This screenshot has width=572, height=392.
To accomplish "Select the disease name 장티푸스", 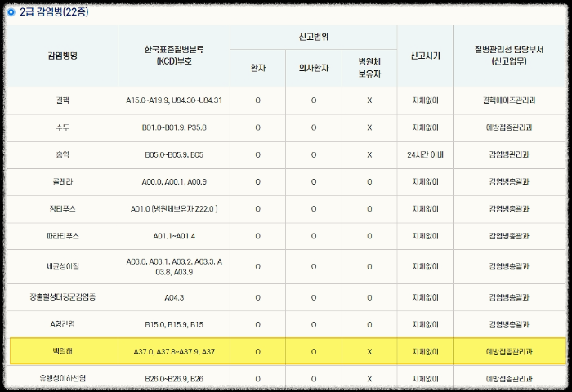I will click(62, 209).
